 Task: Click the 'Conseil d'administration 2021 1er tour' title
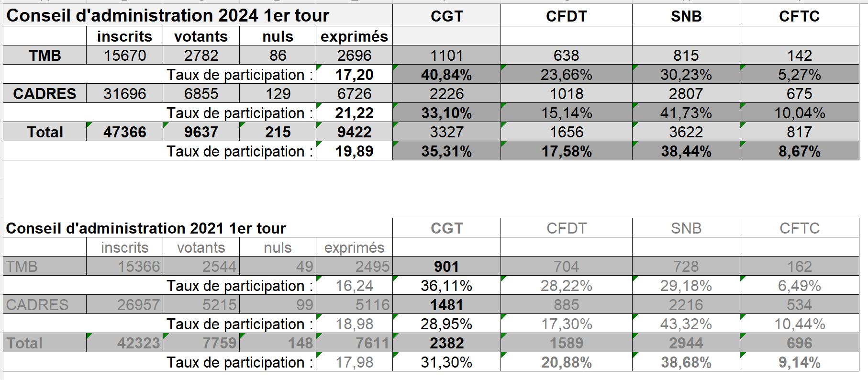click(x=146, y=228)
